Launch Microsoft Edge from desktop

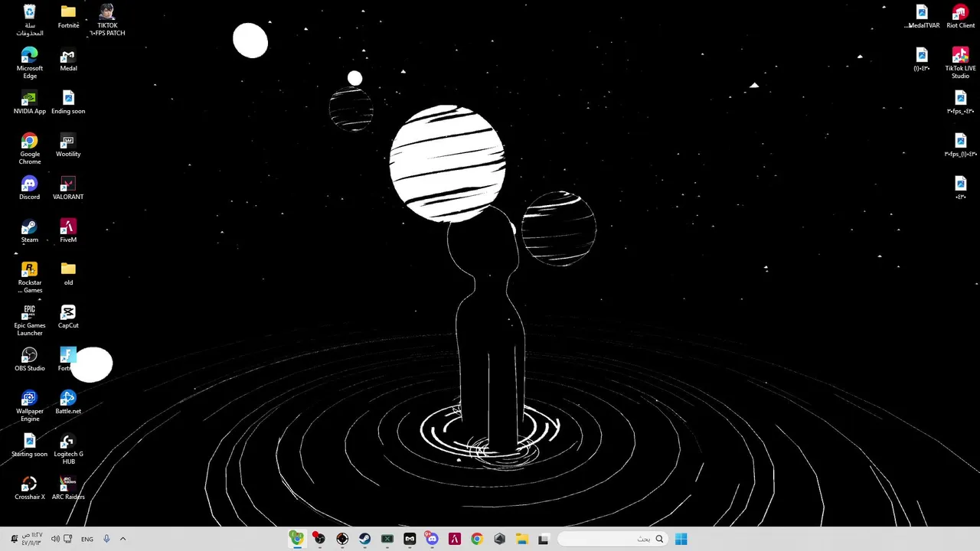coord(29,63)
